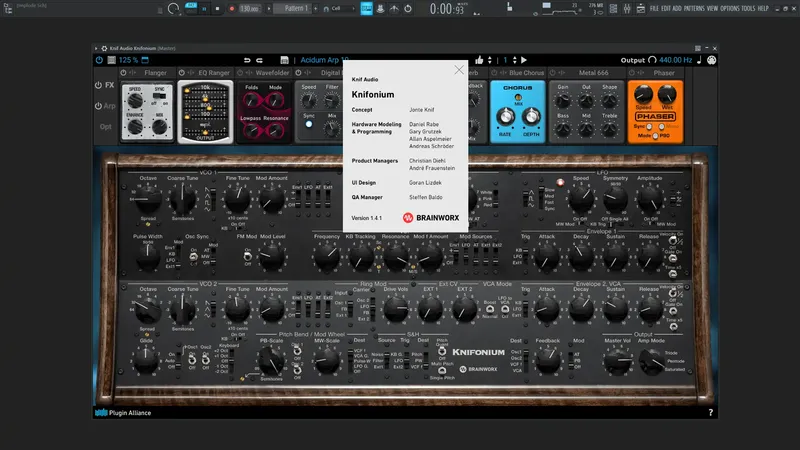Toggle the Phaser effect power

click(632, 73)
